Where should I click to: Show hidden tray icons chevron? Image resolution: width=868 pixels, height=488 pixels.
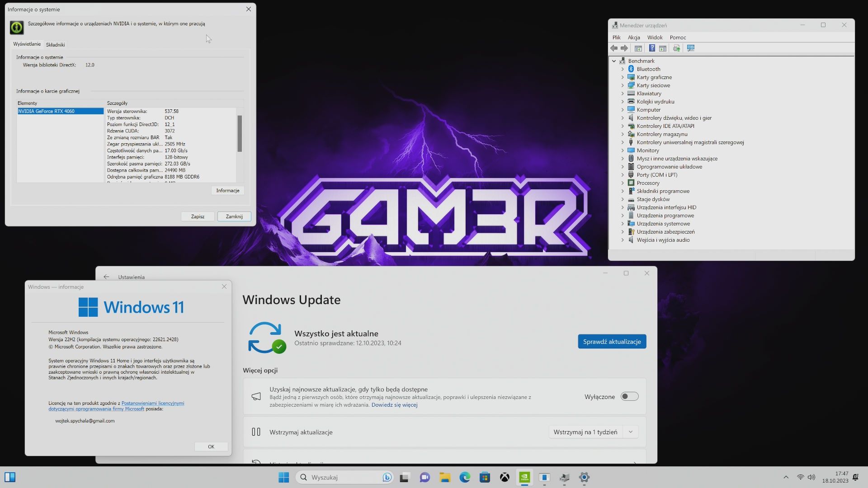786,477
